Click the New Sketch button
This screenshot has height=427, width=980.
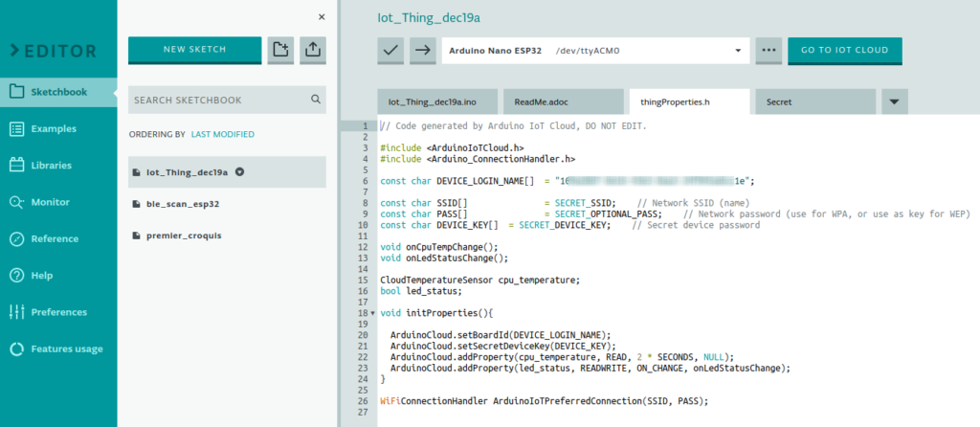195,50
